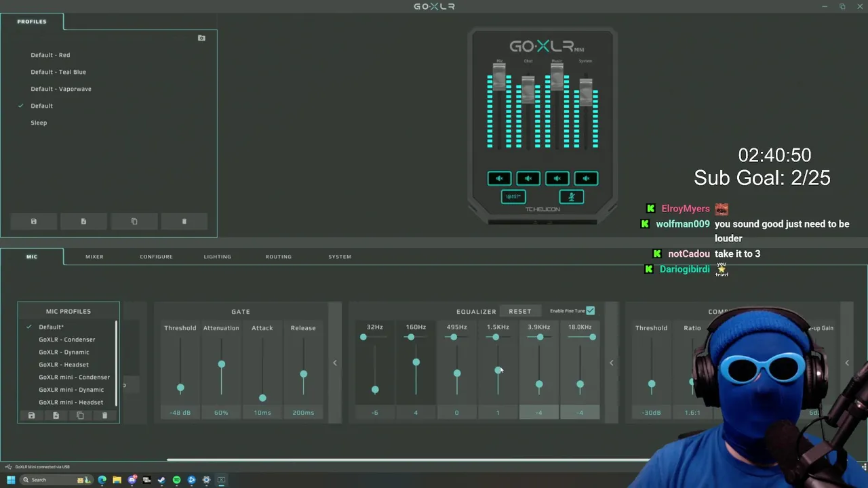This screenshot has width=868, height=488.
Task: Open Spotify from the taskbar
Action: [176, 480]
